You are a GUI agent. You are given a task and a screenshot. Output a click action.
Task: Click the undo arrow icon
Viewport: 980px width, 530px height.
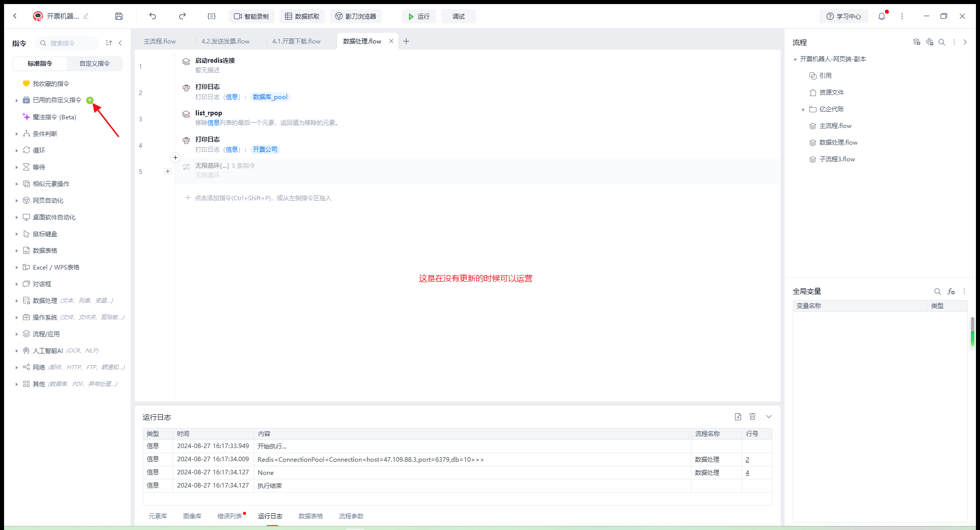152,16
